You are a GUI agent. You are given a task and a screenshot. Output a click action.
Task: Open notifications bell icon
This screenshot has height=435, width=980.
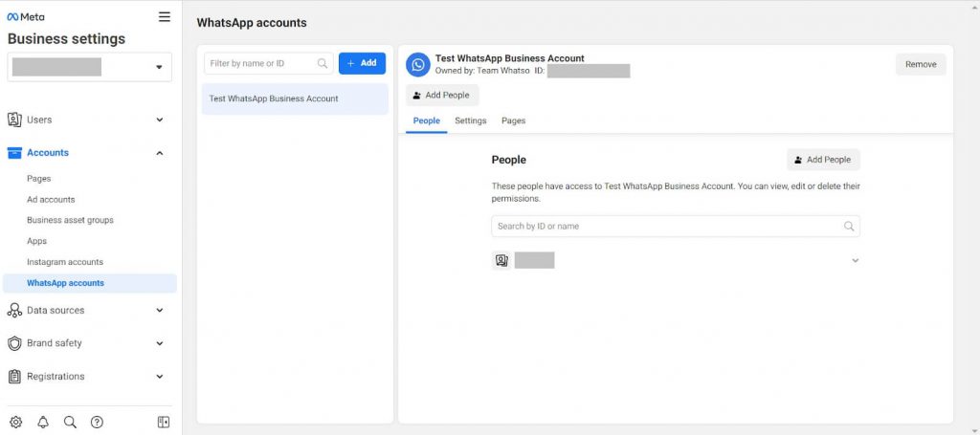coord(42,422)
